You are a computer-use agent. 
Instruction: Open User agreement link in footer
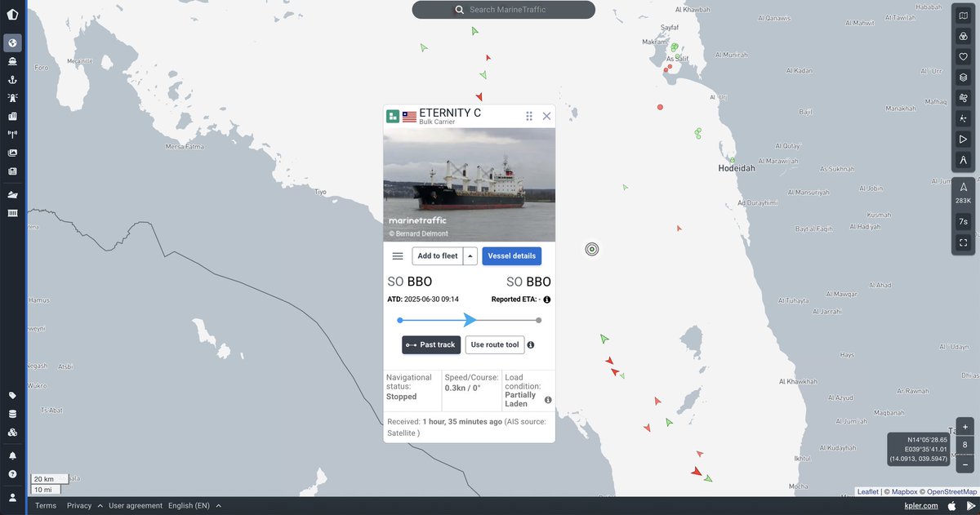coord(135,505)
